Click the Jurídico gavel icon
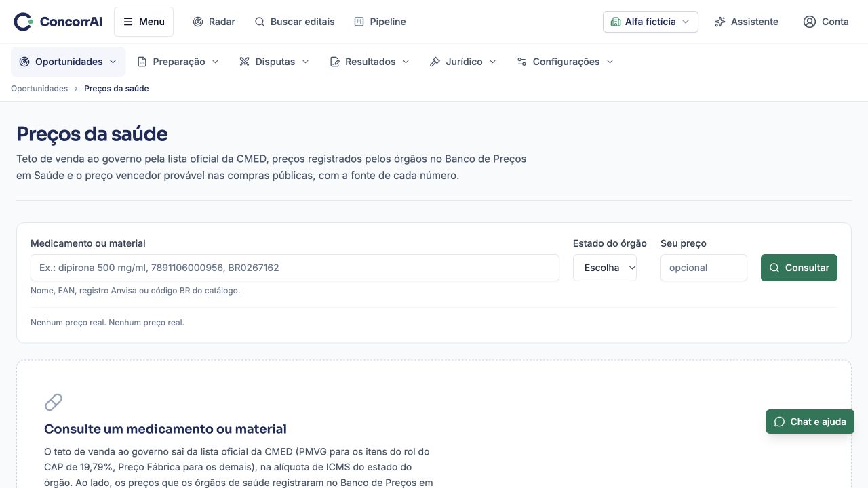This screenshot has width=868, height=488. [435, 62]
